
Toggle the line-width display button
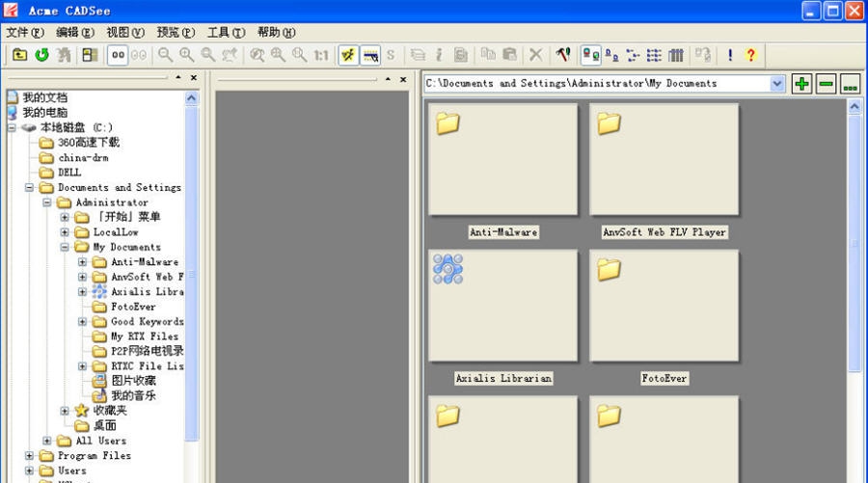370,55
